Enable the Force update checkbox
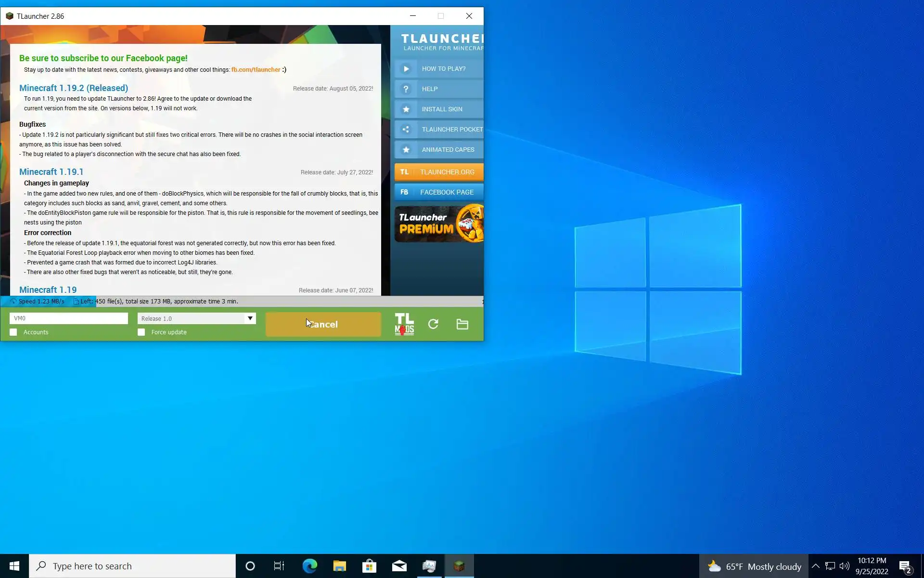The image size is (924, 578). tap(141, 332)
